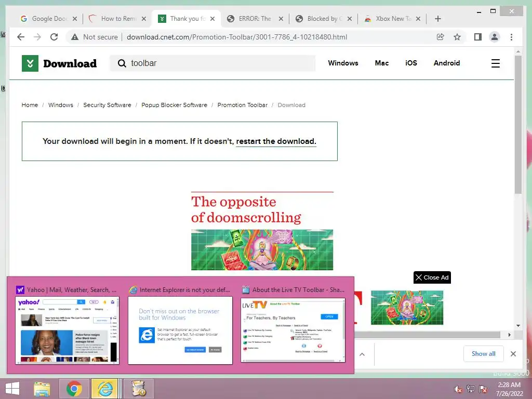Click the Chrome taskbar icon

[x=74, y=389]
